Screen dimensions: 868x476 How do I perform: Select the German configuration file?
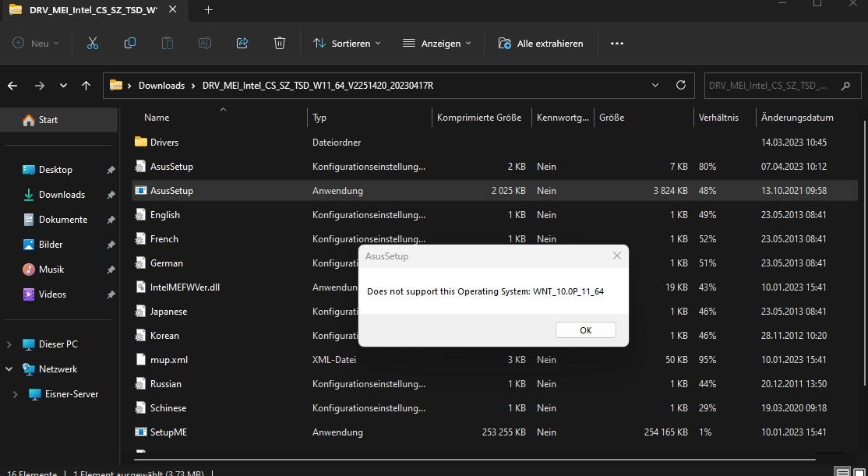(167, 263)
